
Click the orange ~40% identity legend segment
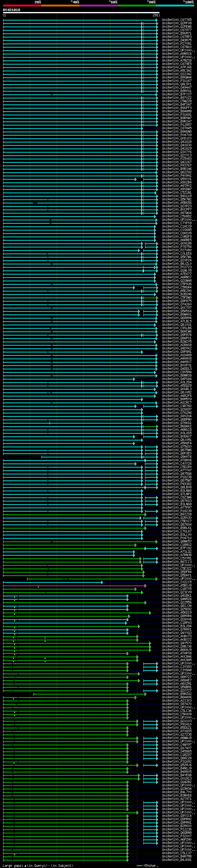(60, 6)
